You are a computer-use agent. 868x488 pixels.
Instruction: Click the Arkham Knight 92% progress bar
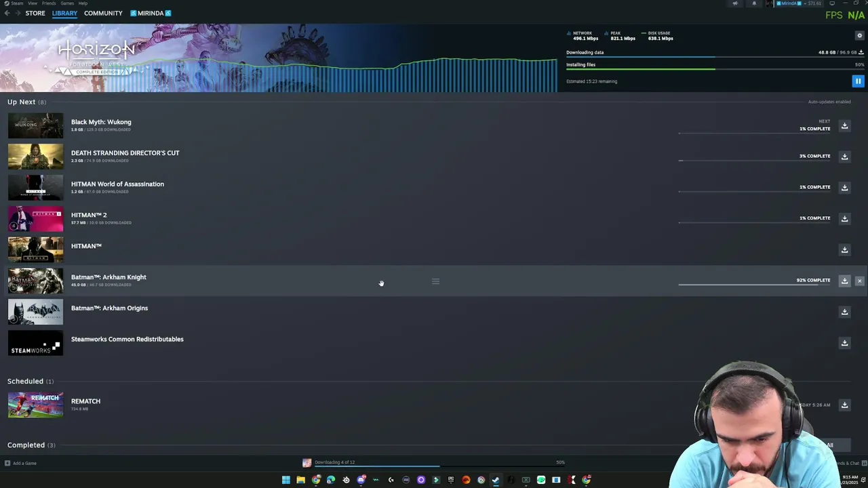tap(754, 285)
